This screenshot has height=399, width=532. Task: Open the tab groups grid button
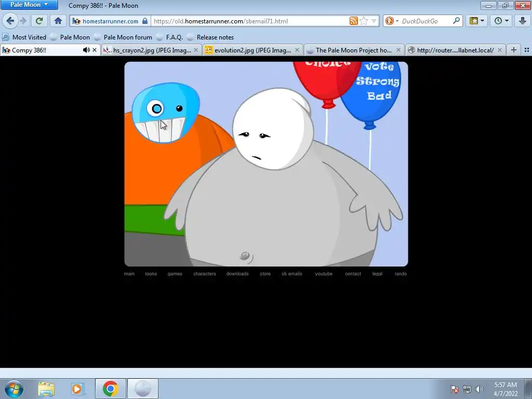527,50
